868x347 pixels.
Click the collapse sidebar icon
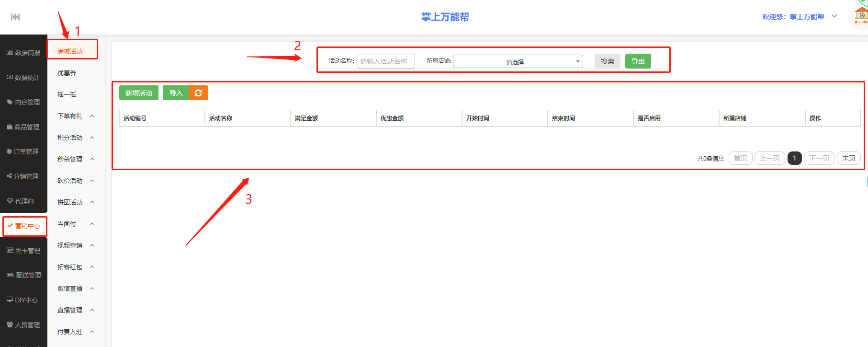(15, 17)
